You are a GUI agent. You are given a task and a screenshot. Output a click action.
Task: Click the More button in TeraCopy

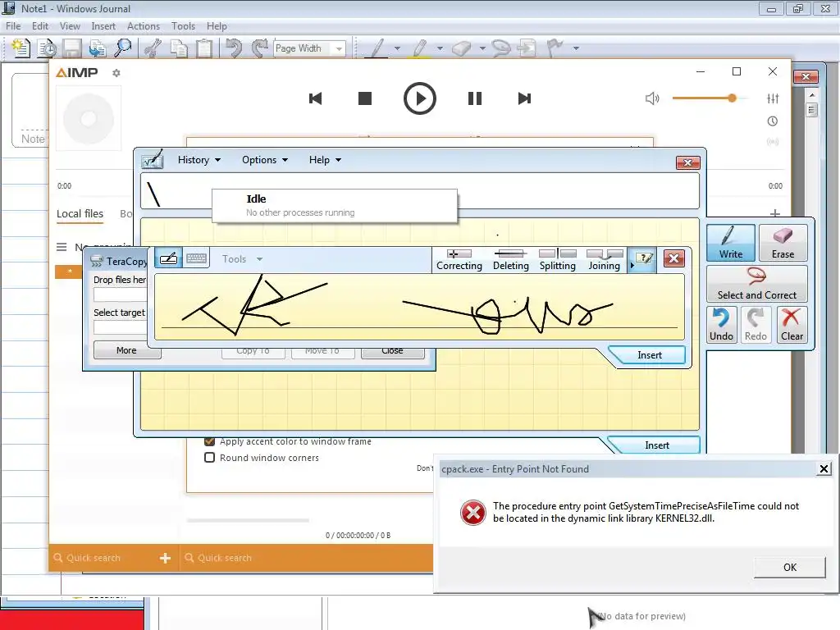tap(126, 350)
